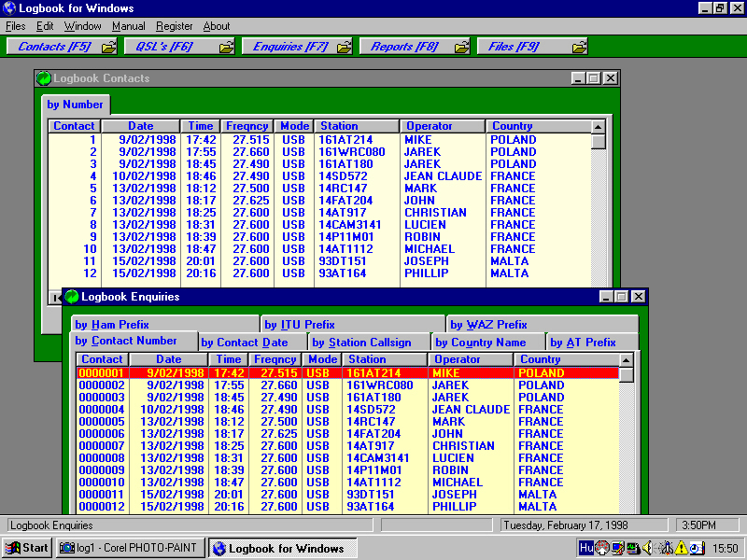
Task: Open the Reports [F8] toolbar button
Action: pyautogui.click(x=415, y=47)
